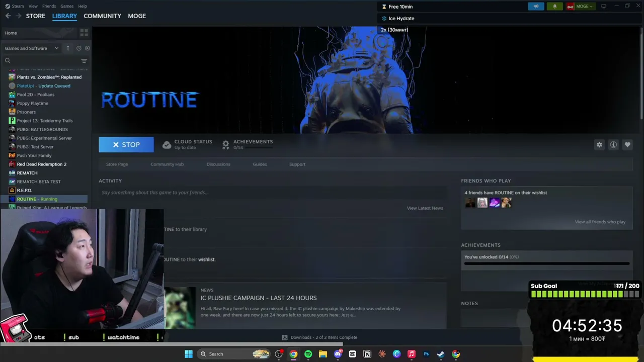Stop the running ROUTINE game
Viewport: 644px width, 362px height.
pyautogui.click(x=126, y=145)
